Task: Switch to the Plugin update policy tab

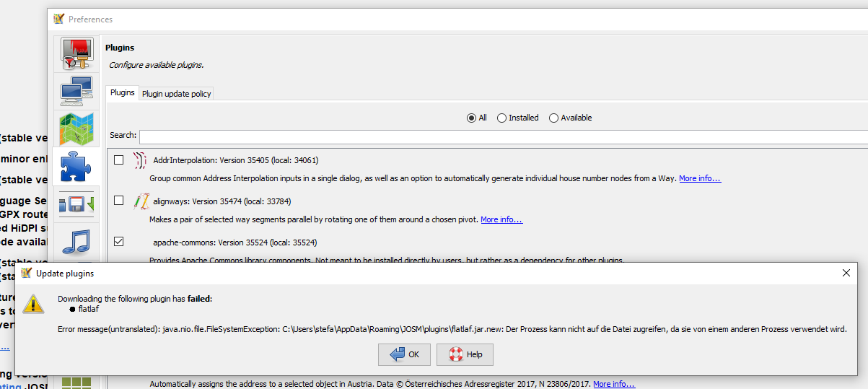Action: pyautogui.click(x=176, y=94)
